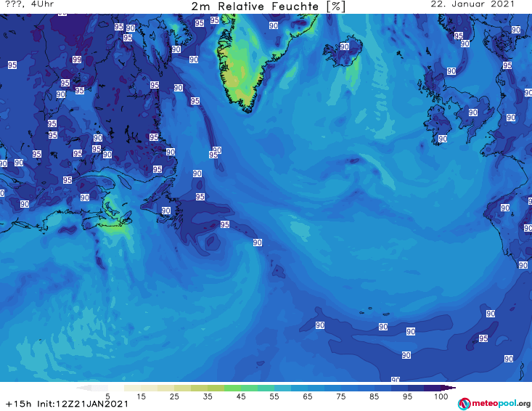Screen dimensions: 532x411
Task: Click legend value '65' on the color scale
Action: [x=308, y=396]
